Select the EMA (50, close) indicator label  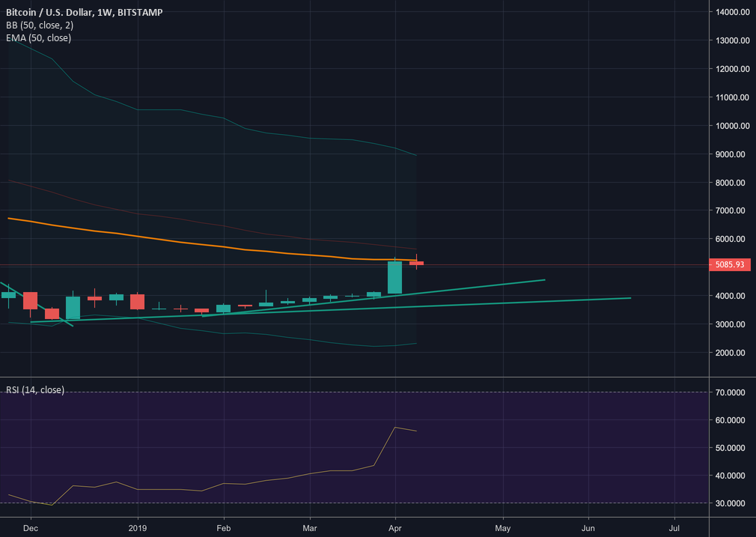point(38,37)
